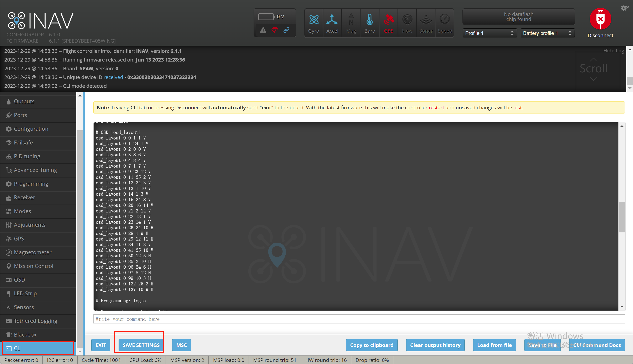Click CLI output scrollbar thumb

coord(622,217)
